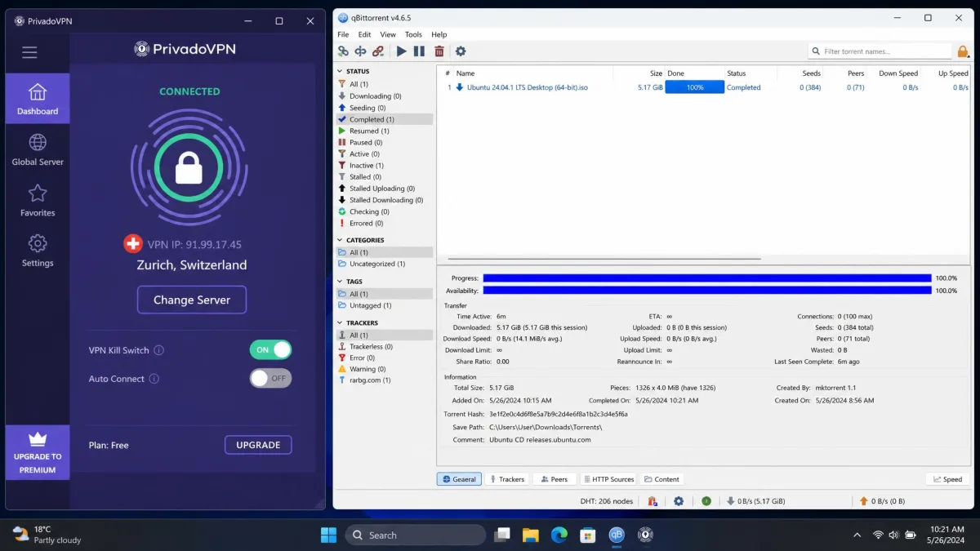Open the Edit menu in qBittorrent
The width and height of the screenshot is (980, 551).
click(364, 34)
